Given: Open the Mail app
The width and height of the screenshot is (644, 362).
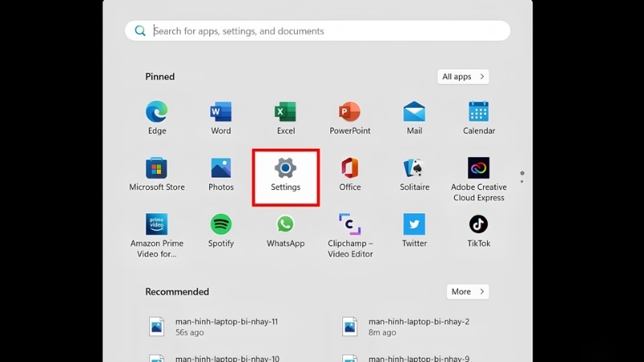Looking at the screenshot, I should tap(414, 117).
